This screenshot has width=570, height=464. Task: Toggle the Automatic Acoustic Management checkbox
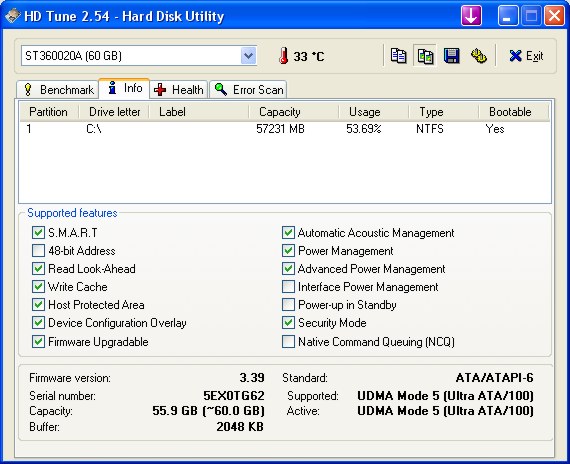point(288,233)
